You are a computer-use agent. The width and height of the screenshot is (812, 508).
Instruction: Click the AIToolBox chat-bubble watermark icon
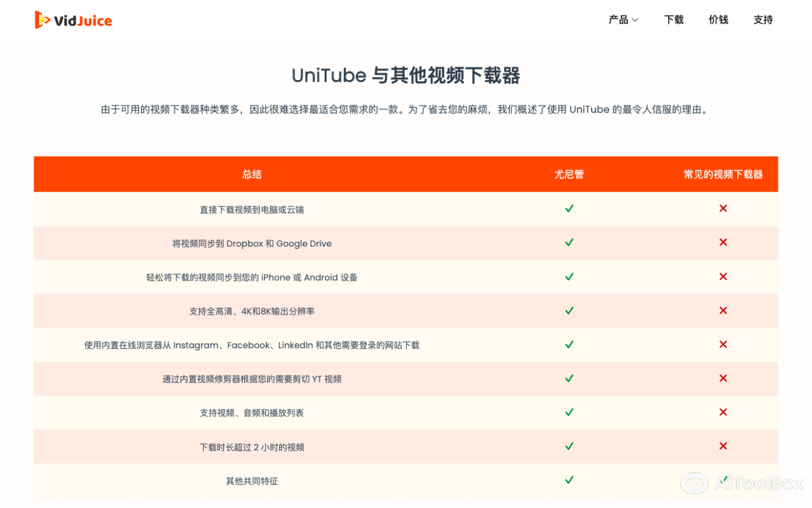(694, 483)
